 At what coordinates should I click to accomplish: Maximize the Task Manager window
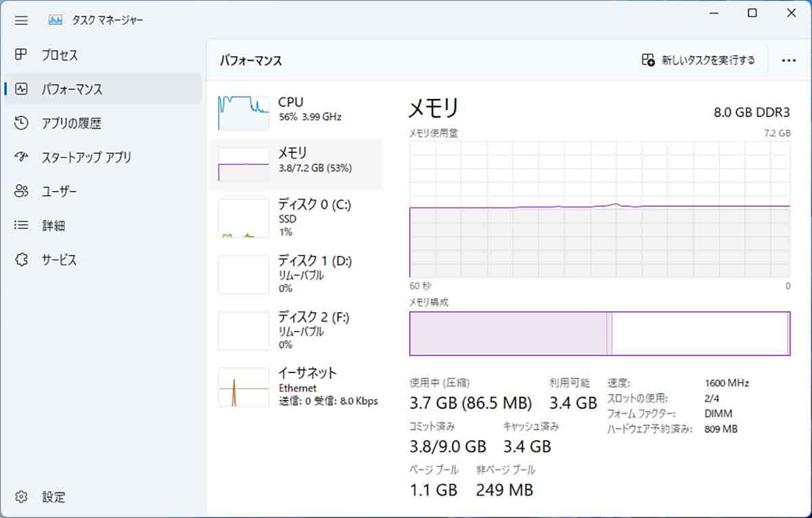pyautogui.click(x=752, y=13)
